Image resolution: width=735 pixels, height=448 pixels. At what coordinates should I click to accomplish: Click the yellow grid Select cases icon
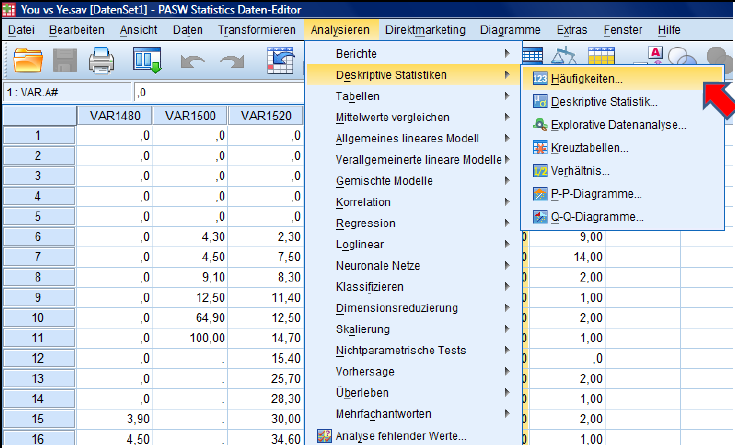coord(601,55)
